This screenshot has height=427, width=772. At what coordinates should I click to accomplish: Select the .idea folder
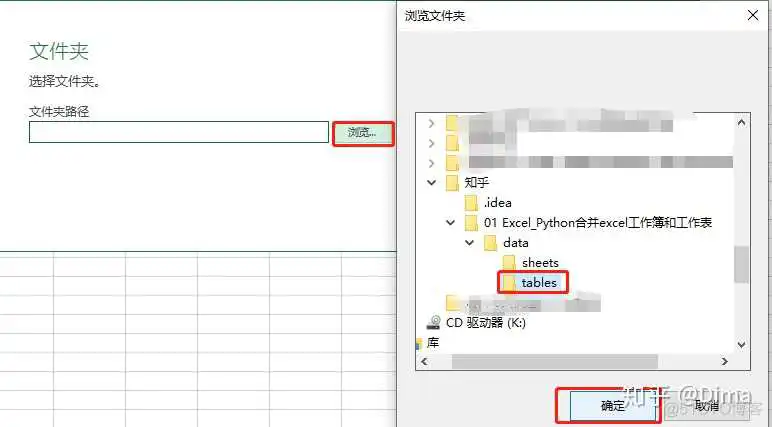pyautogui.click(x=497, y=203)
